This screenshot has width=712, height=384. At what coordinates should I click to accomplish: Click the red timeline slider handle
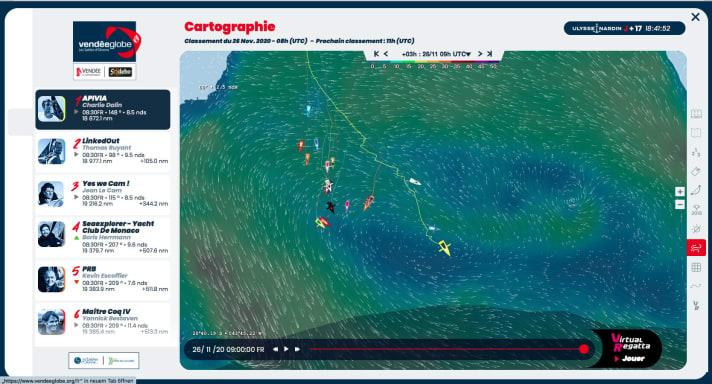[x=584, y=349]
